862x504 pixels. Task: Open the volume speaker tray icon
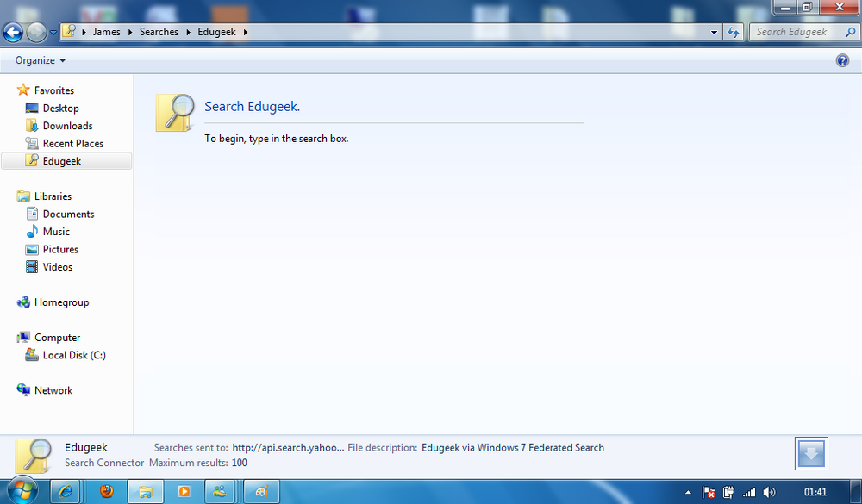pos(769,492)
